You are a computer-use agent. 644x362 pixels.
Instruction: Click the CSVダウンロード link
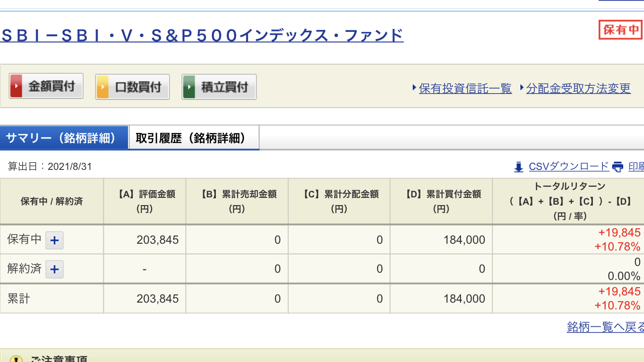(x=569, y=167)
